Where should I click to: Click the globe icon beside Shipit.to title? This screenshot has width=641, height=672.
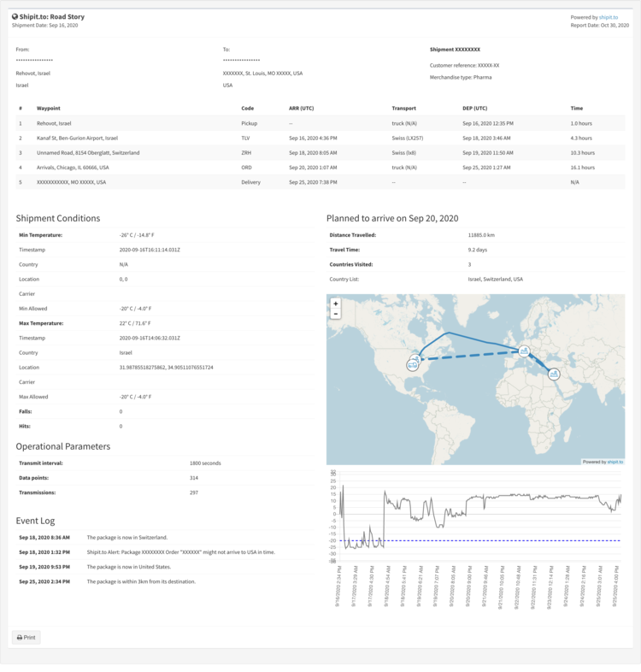[15, 17]
